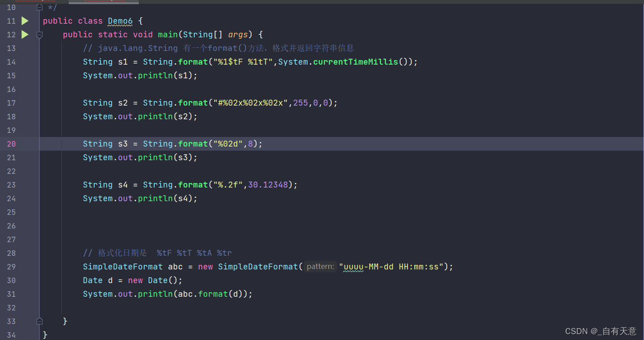Click the underlined class name Demo6

tap(120, 20)
